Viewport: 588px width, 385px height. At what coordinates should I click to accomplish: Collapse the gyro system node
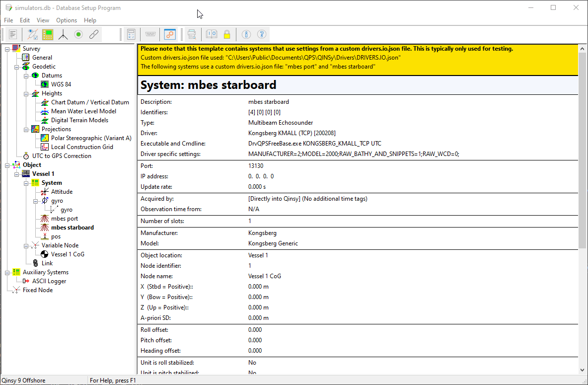click(36, 201)
